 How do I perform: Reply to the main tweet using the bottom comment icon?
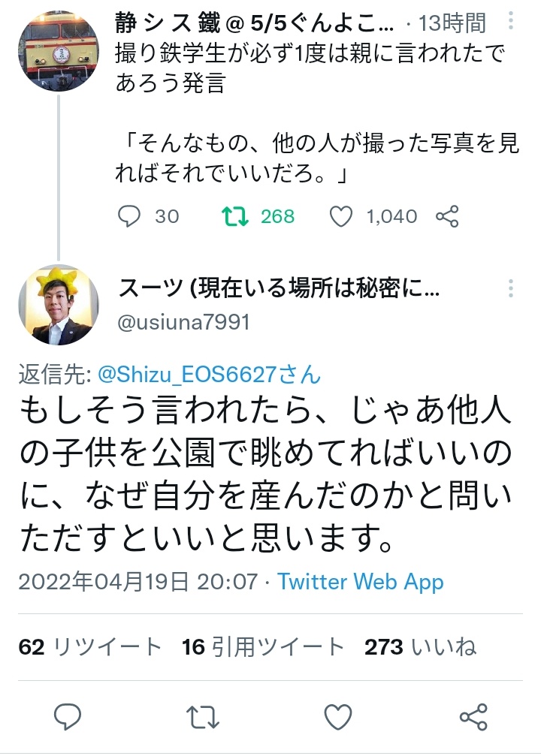coord(68,716)
